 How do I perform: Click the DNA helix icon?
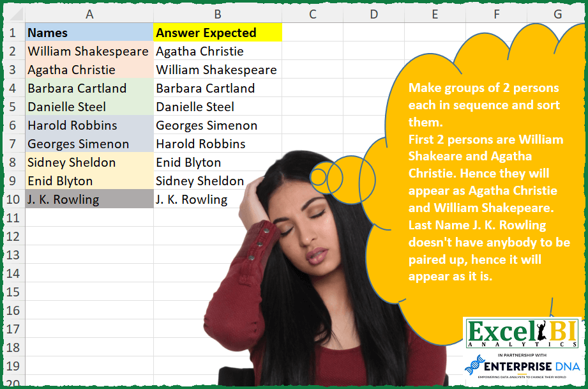(475, 367)
